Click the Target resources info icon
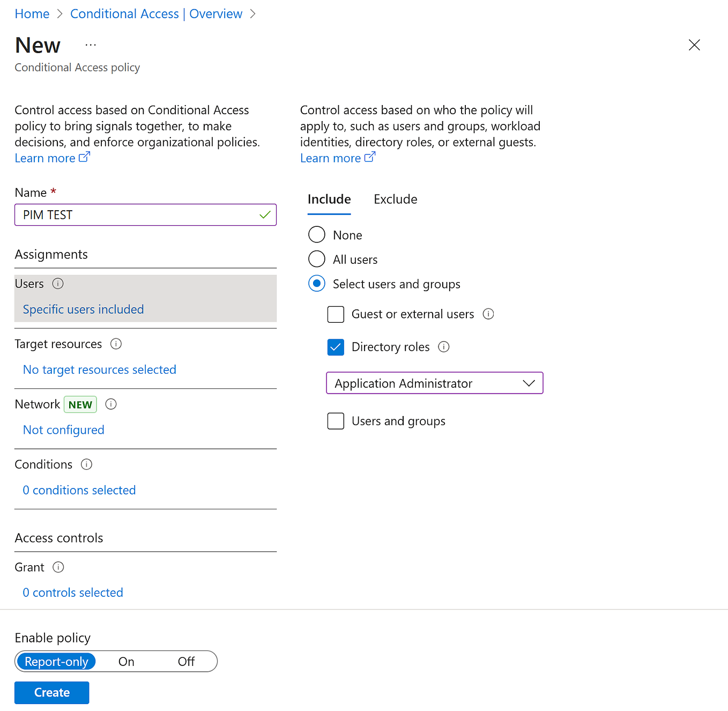The height and width of the screenshot is (711, 728). point(116,344)
